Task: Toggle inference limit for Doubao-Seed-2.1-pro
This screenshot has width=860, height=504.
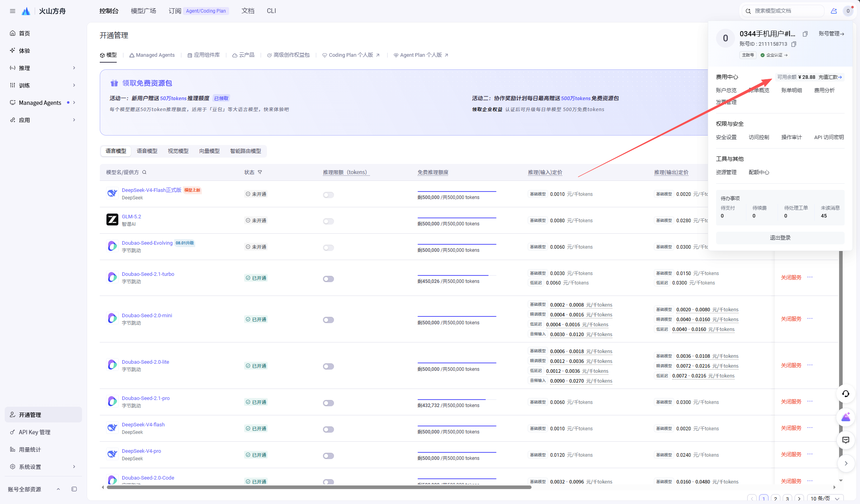Action: pos(328,403)
